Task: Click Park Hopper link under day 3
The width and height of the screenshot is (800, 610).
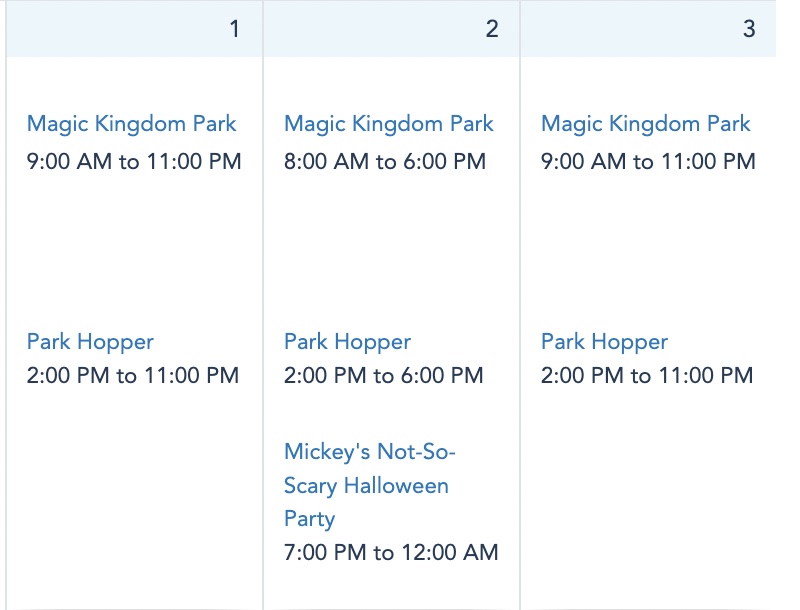Action: pyautogui.click(x=604, y=342)
